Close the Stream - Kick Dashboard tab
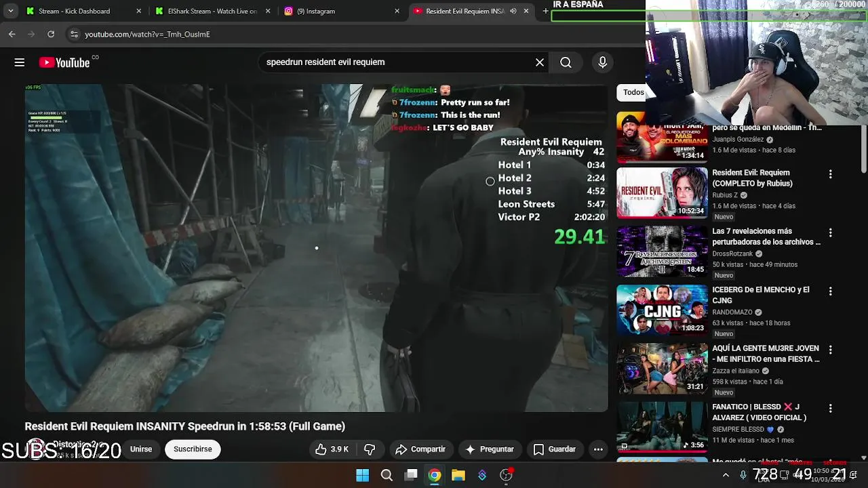Screen dimensions: 868x488 click(139, 11)
